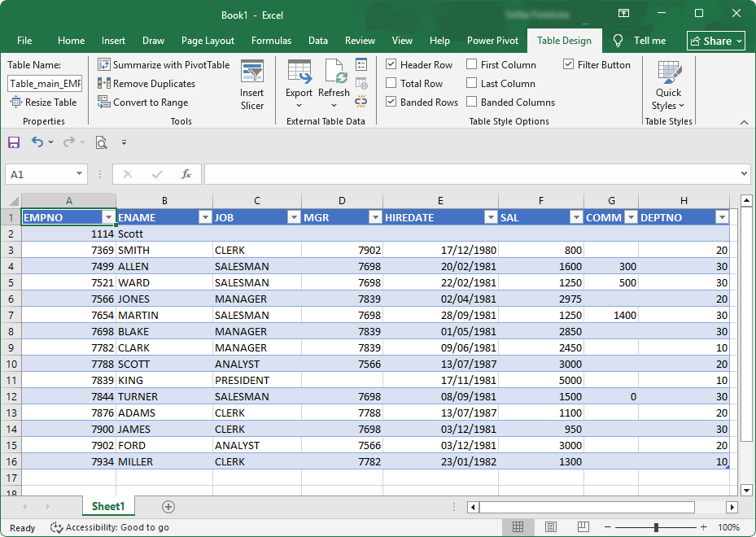
Task: Select the Sheet1 worksheet tab
Action: click(x=108, y=506)
